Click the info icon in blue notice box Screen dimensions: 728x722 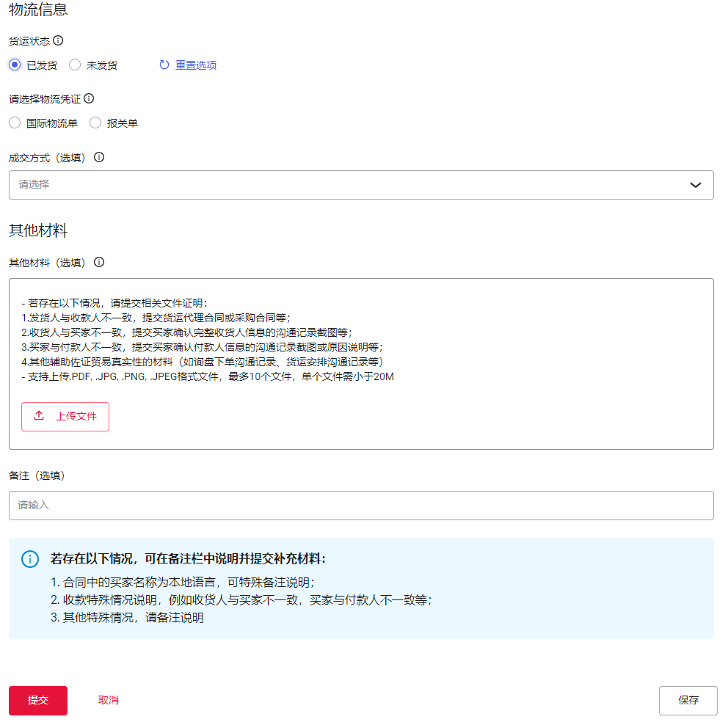(29, 559)
